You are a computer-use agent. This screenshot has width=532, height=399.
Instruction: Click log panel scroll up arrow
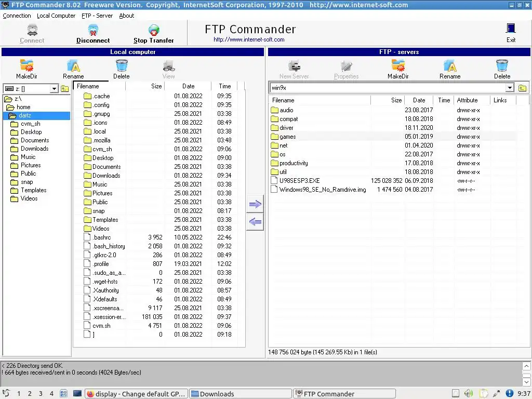coord(526,366)
